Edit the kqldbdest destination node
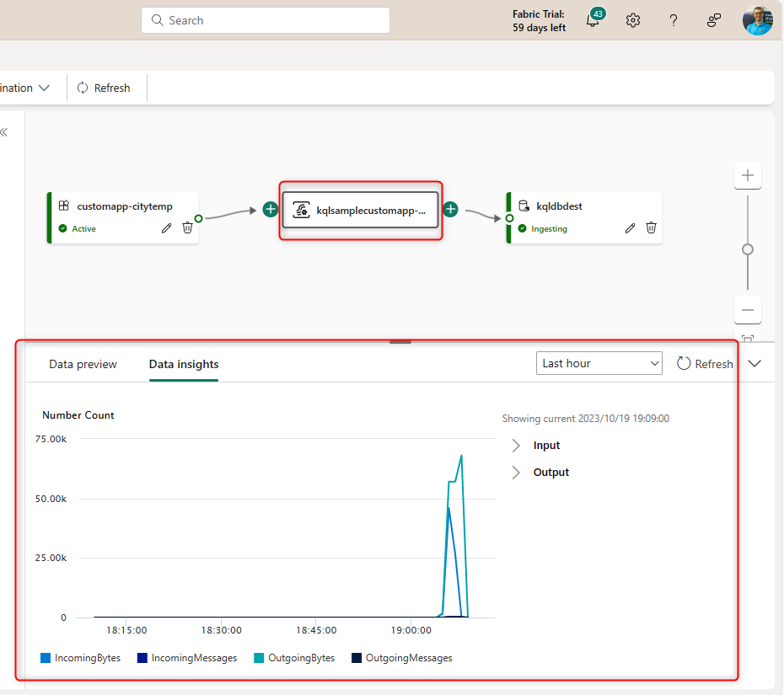 631,228
